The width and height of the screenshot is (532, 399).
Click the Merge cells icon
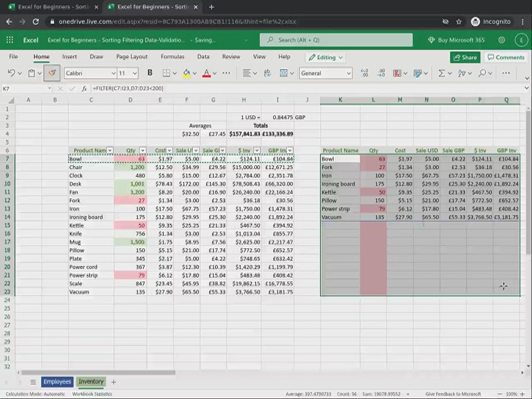[x=284, y=73]
